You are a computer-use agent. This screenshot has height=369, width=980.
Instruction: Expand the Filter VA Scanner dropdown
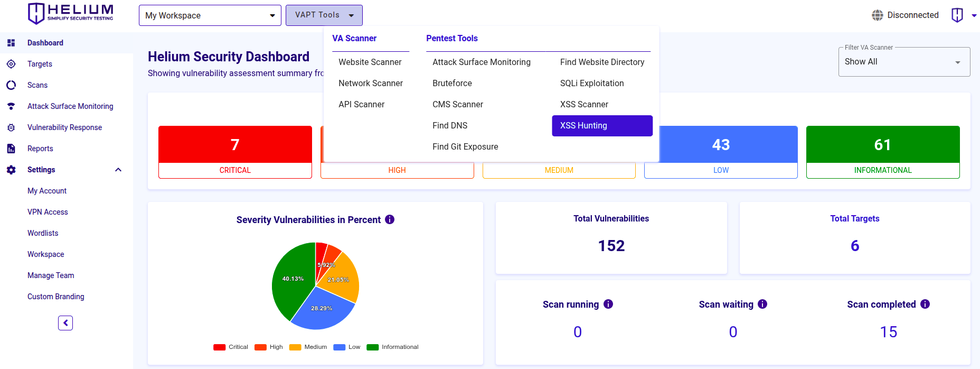tap(904, 62)
